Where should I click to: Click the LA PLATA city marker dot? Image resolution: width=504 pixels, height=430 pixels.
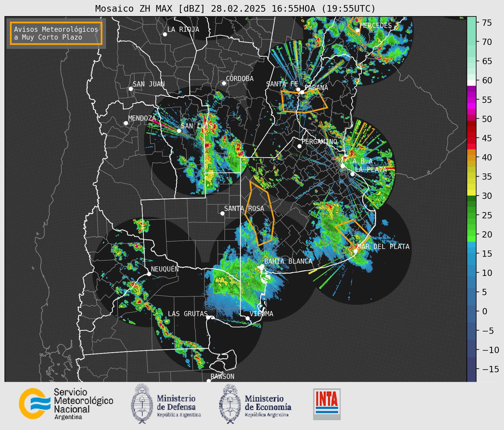tap(353, 174)
